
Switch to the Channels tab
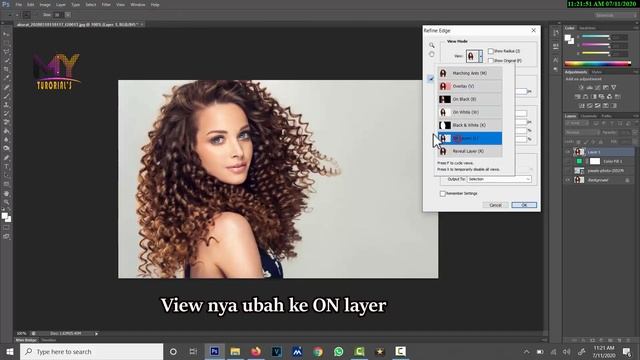[x=589, y=116]
